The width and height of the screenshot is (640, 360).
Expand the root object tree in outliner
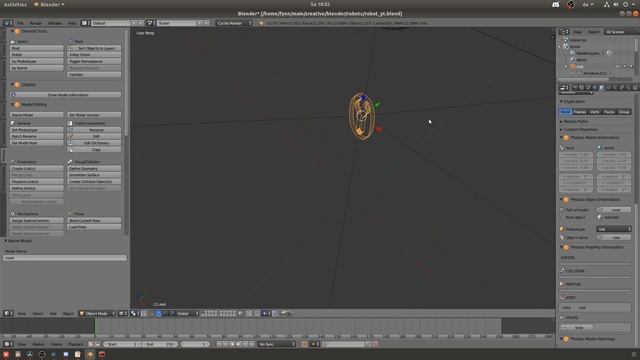566,67
